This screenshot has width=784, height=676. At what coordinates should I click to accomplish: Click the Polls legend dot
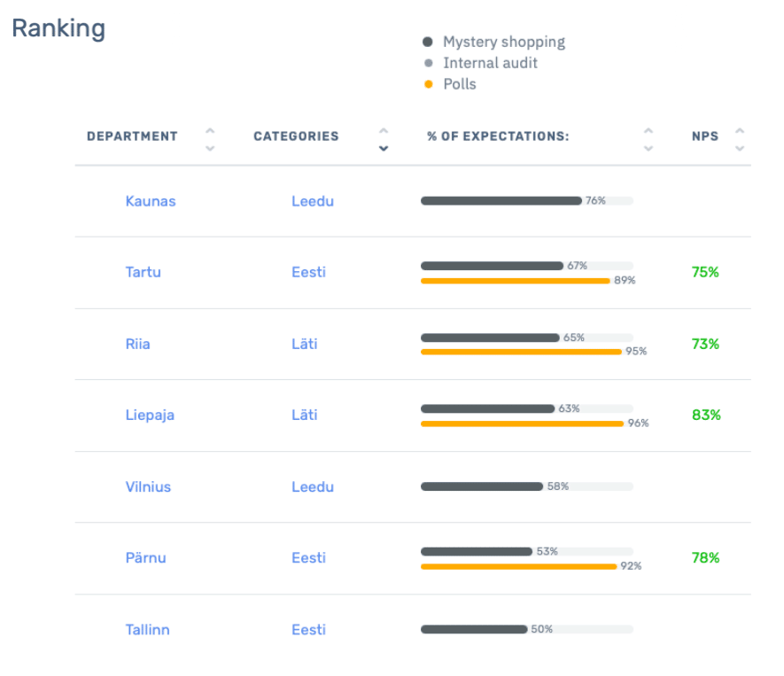tap(429, 84)
